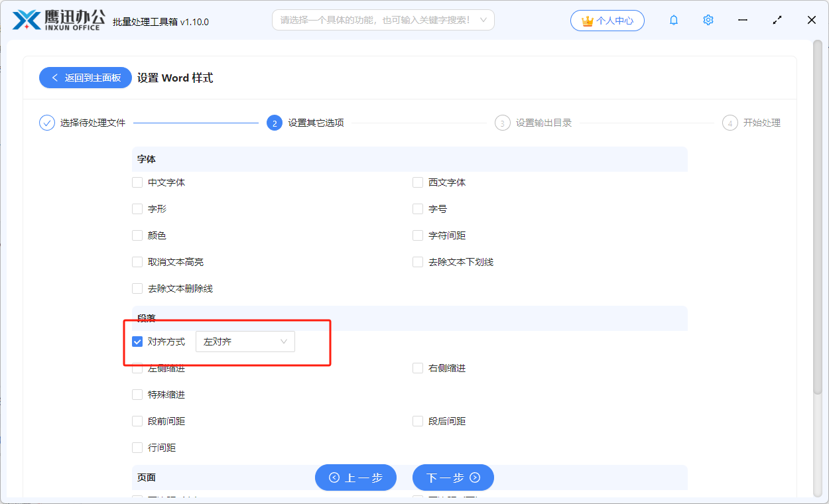Screen dimensions: 829x504
Task: Click the vertical scrollbar on the right
Action: click(817, 219)
